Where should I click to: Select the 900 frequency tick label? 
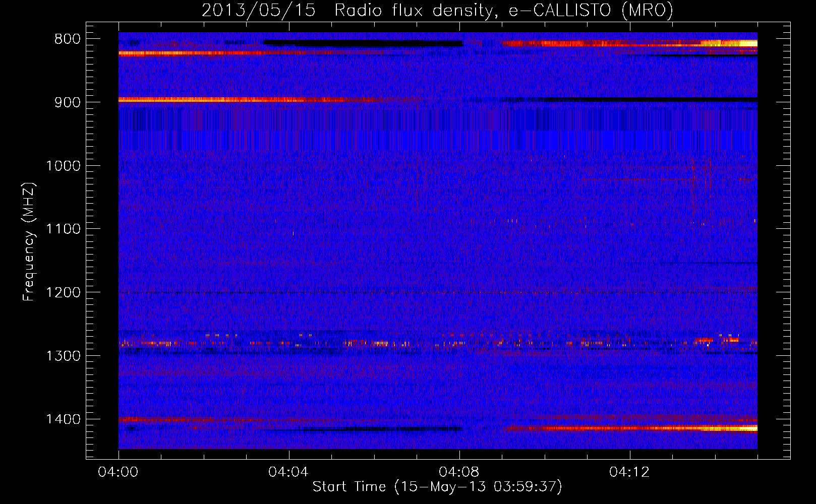[x=68, y=102]
